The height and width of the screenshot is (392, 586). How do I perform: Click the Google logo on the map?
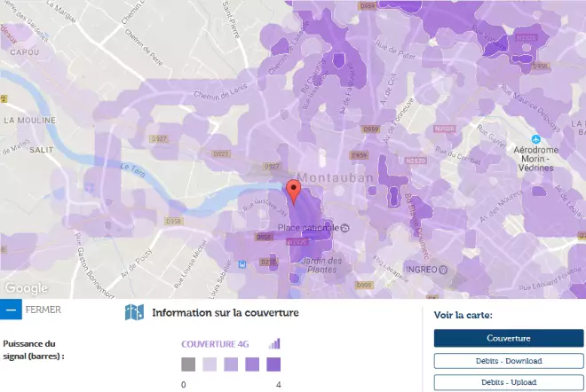coord(26,288)
